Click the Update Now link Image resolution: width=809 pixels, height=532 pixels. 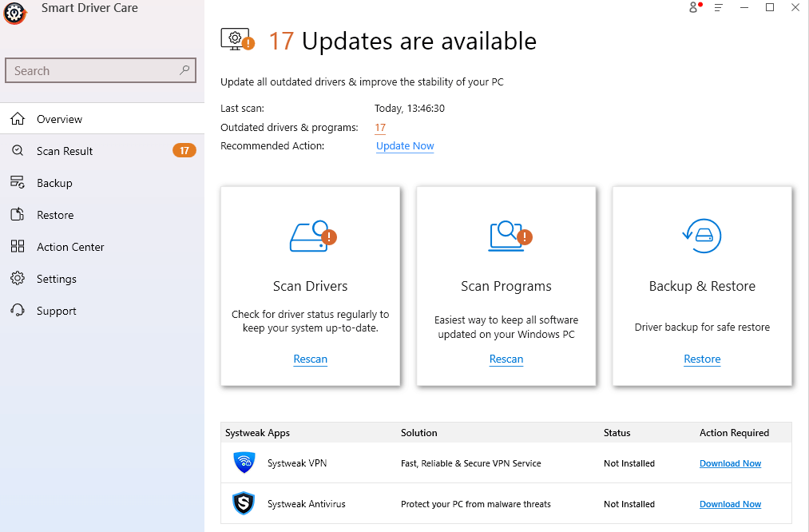pyautogui.click(x=405, y=146)
